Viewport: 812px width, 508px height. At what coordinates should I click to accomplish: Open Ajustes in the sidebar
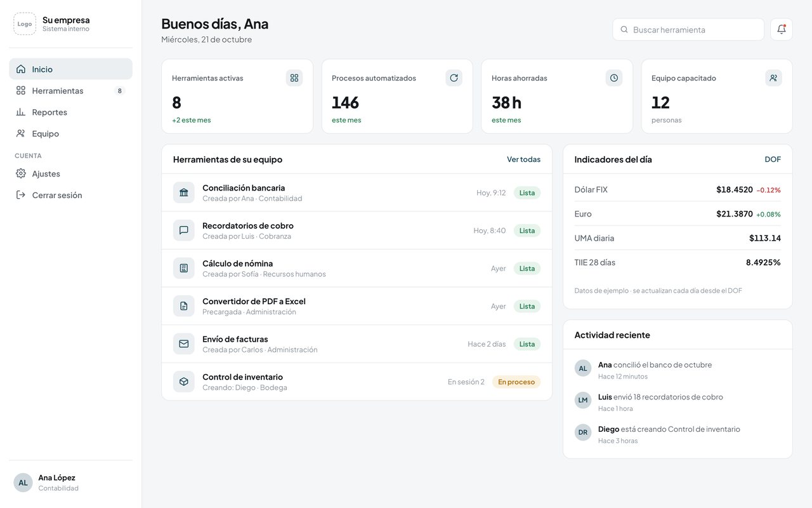tap(70, 173)
